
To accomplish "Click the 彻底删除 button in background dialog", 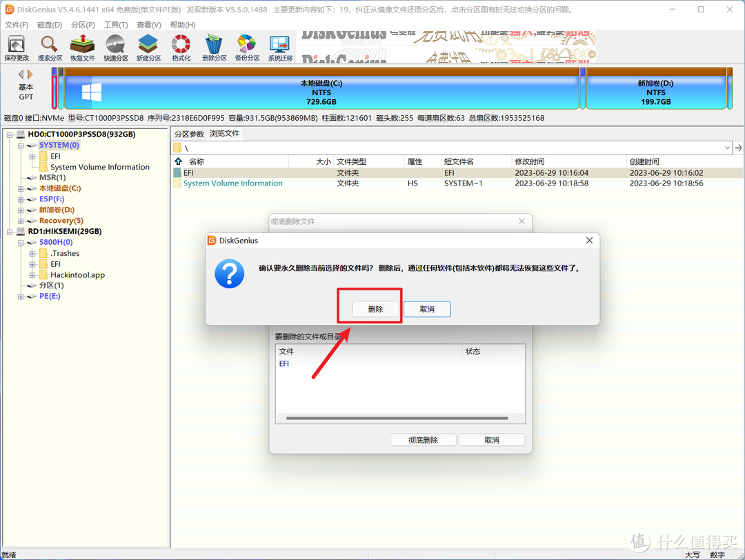I will click(423, 440).
